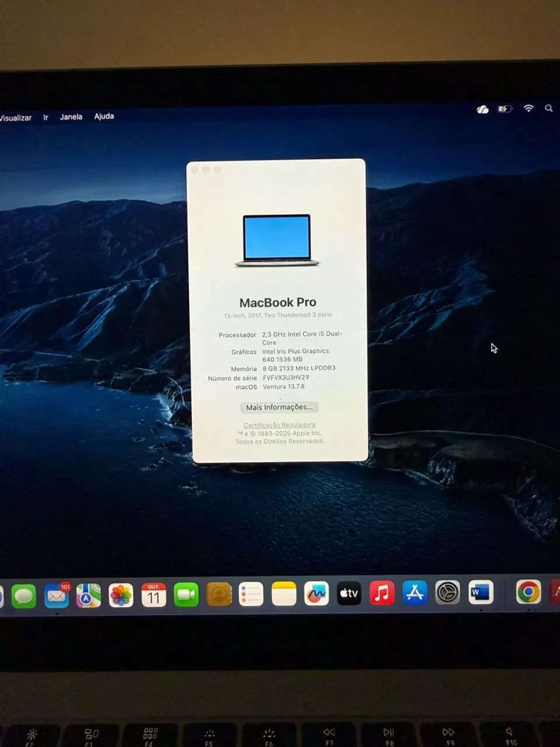Show battery status in menu bar
The height and width of the screenshot is (747, 560).
point(505,109)
